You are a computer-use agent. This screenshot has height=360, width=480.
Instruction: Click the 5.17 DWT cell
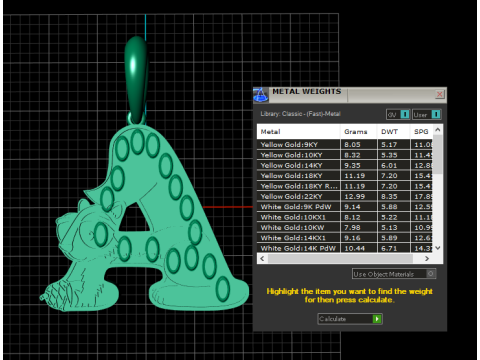point(394,145)
